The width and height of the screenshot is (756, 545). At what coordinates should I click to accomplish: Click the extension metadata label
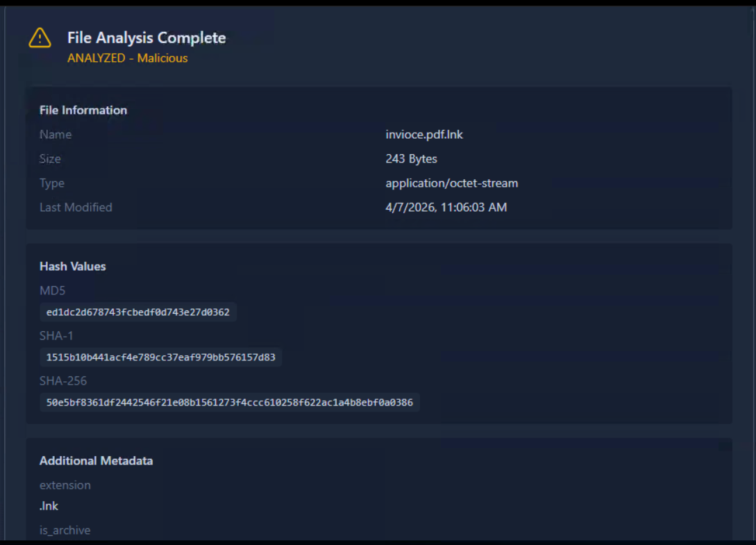tap(65, 485)
